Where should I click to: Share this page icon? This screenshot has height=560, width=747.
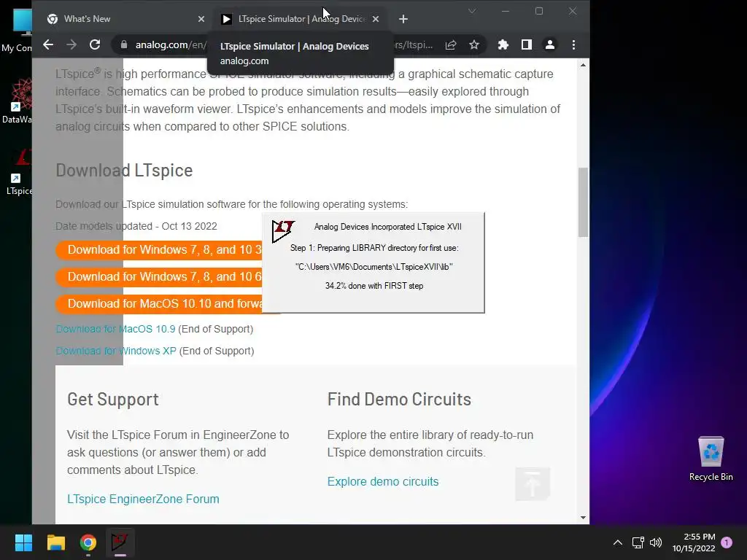pyautogui.click(x=451, y=44)
